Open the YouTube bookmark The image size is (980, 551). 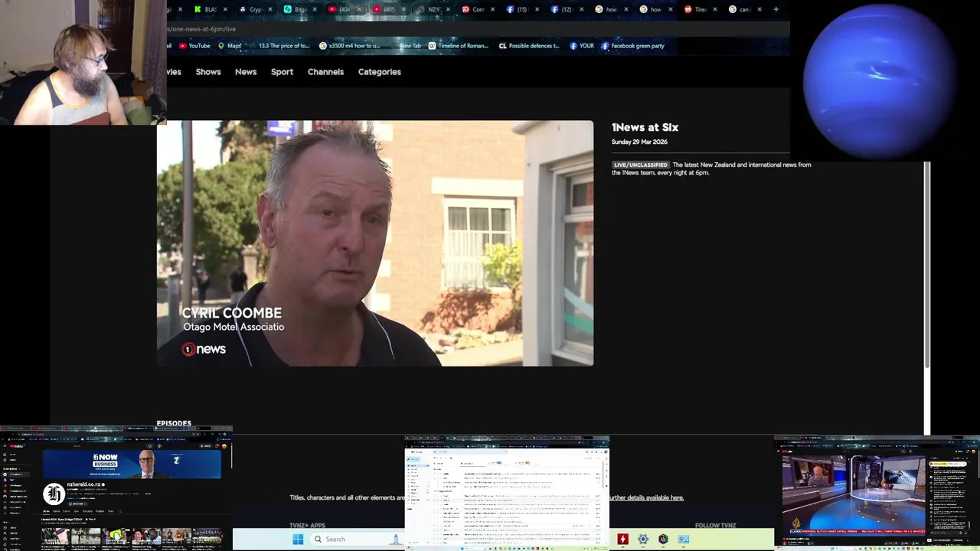click(x=194, y=46)
